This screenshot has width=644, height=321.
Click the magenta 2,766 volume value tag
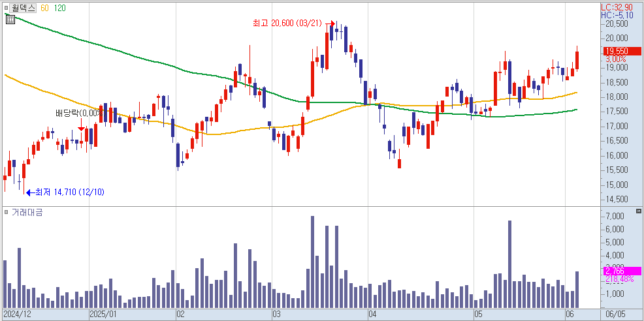(x=622, y=271)
